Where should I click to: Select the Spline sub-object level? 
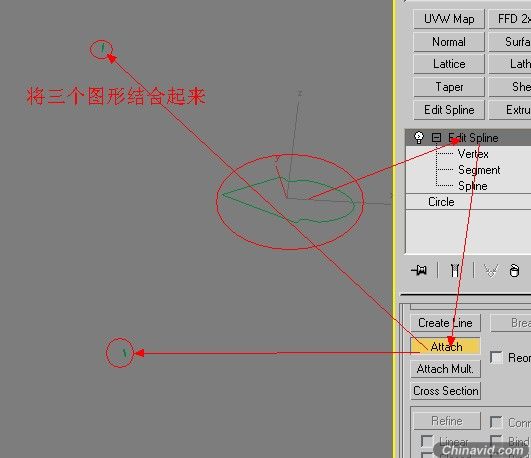point(473,186)
